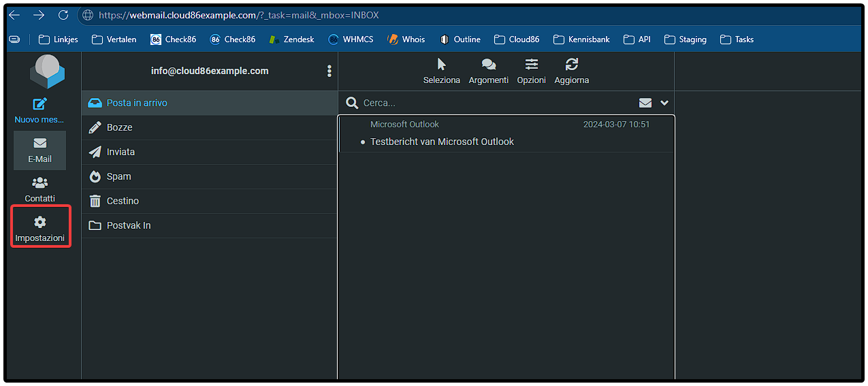Open the Outline bookmark
This screenshot has height=386, width=868.
coord(460,39)
